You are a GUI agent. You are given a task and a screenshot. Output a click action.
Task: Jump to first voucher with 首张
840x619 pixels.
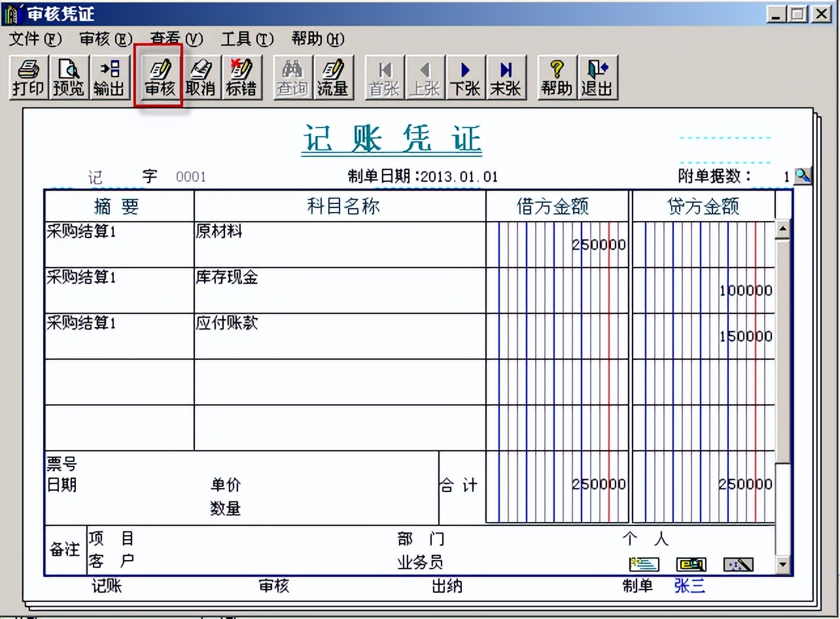[x=383, y=77]
